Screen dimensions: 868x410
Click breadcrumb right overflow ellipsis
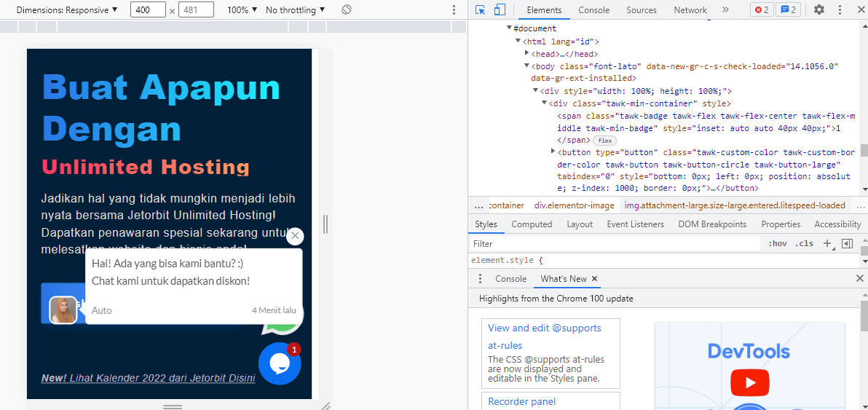(861, 205)
